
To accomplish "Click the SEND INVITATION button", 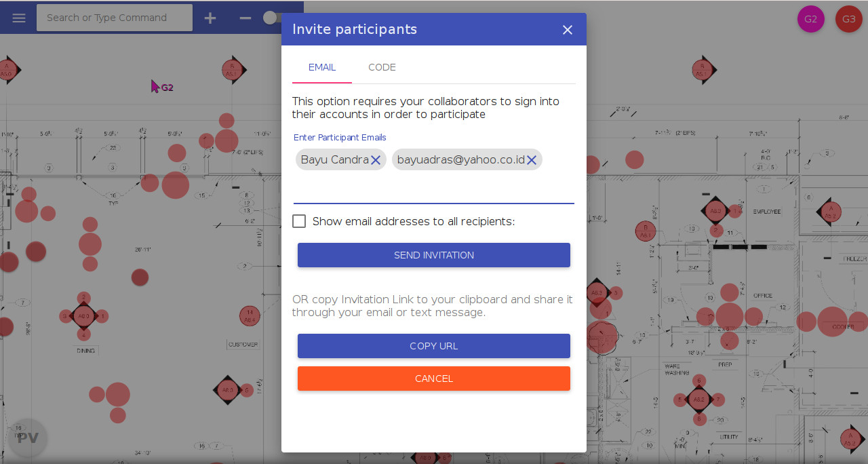I will [434, 255].
